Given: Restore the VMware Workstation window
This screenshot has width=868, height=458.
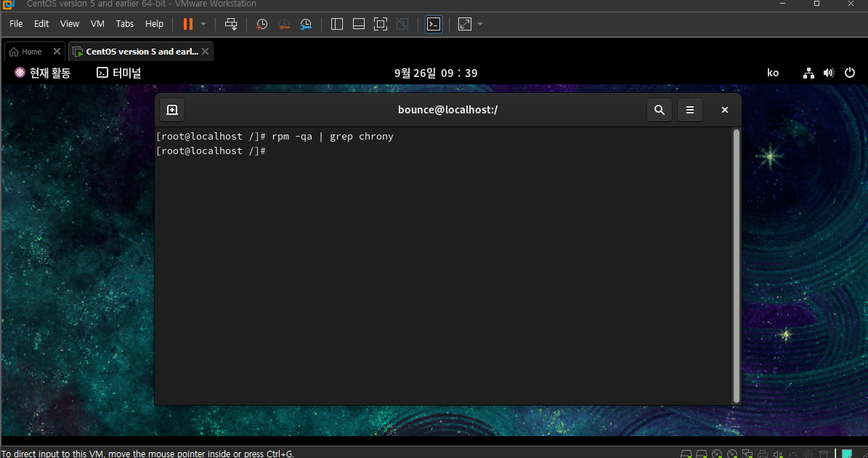Looking at the screenshot, I should tap(816, 4).
